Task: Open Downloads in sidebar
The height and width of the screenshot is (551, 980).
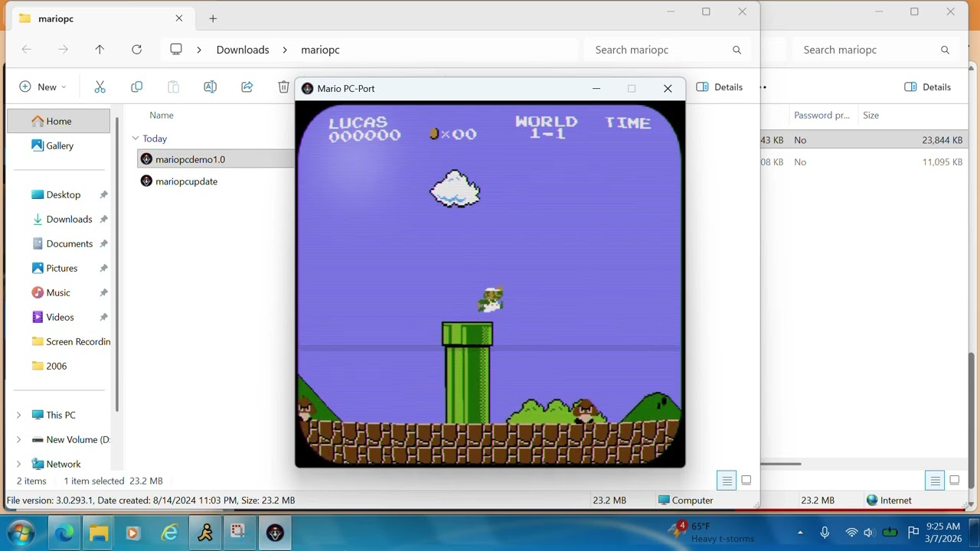Action: (69, 219)
